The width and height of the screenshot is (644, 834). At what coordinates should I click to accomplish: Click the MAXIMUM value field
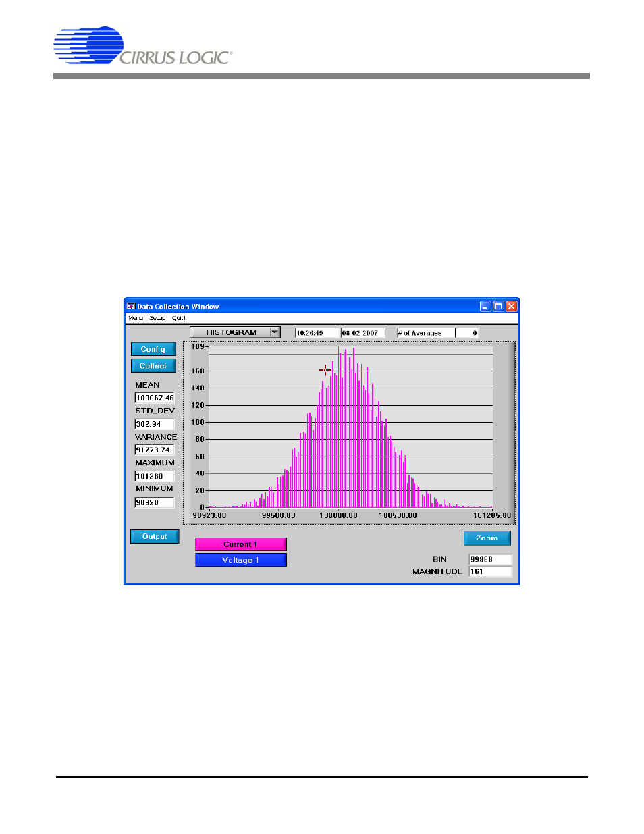155,476
